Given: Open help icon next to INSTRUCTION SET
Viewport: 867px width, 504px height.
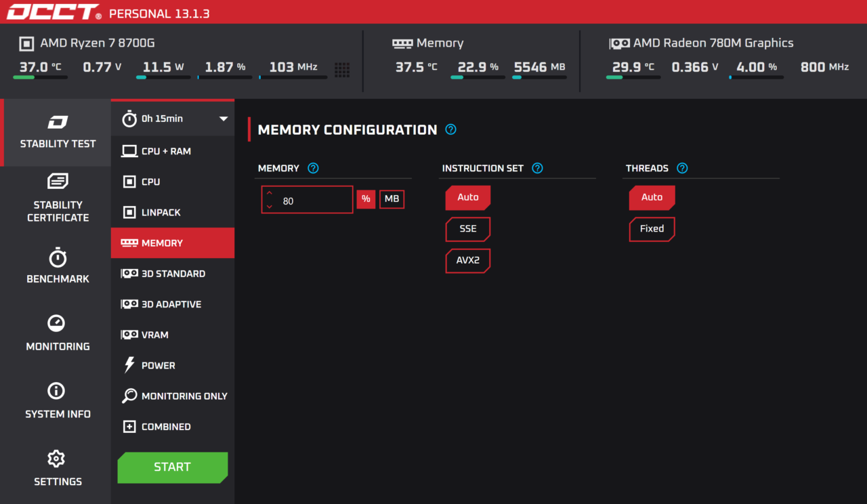Looking at the screenshot, I should coord(537,168).
